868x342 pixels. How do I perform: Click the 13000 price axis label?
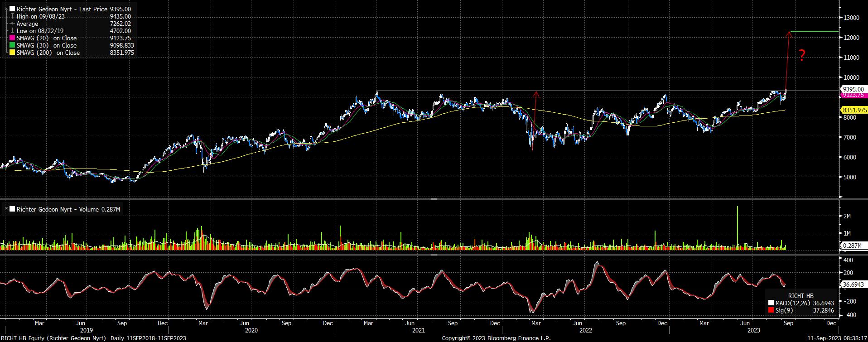[852, 18]
